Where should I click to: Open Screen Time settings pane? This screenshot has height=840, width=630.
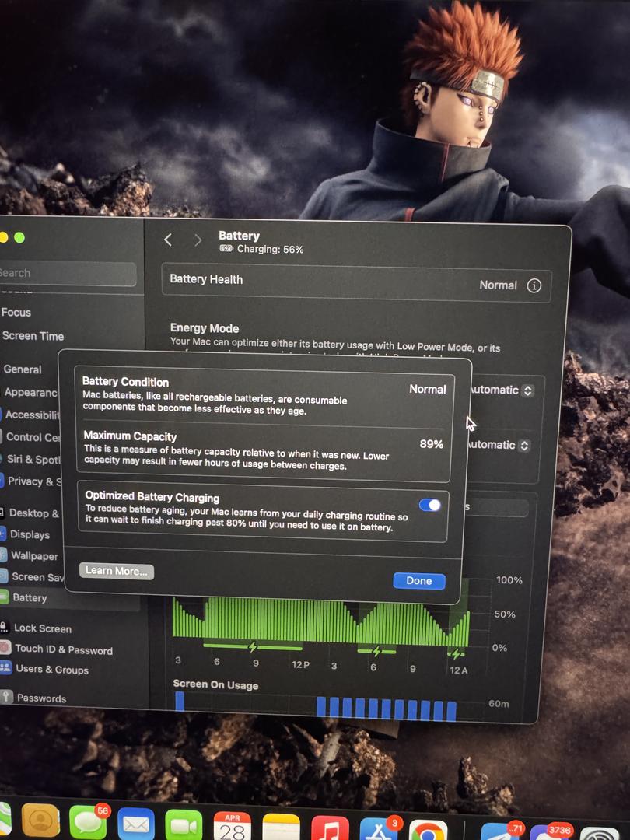tap(33, 336)
